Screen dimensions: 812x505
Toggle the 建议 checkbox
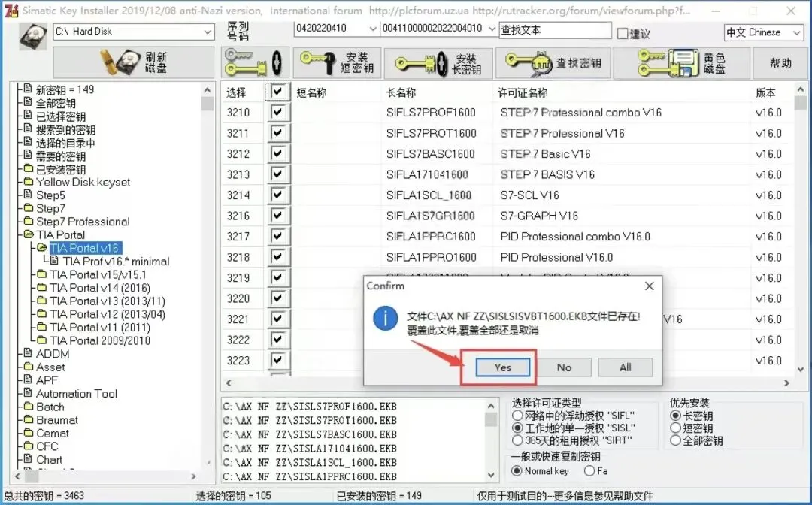pyautogui.click(x=623, y=34)
